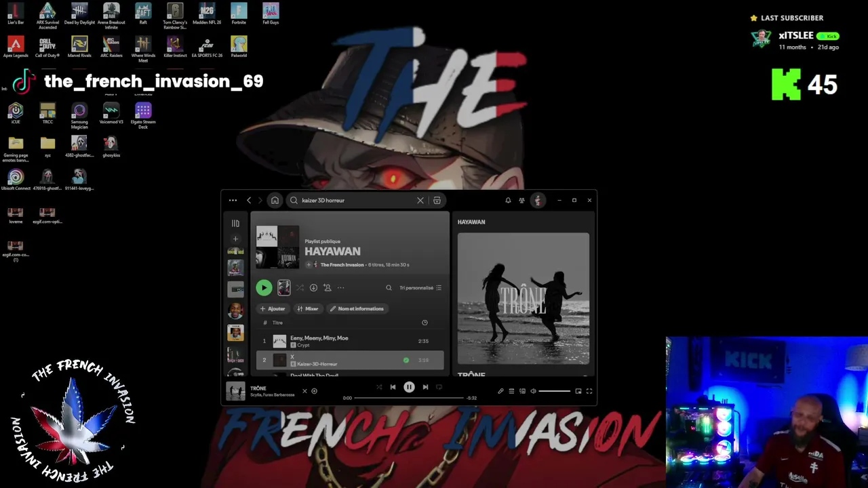The height and width of the screenshot is (488, 868).
Task: Download the HAYAWAN playlist
Action: pos(313,288)
